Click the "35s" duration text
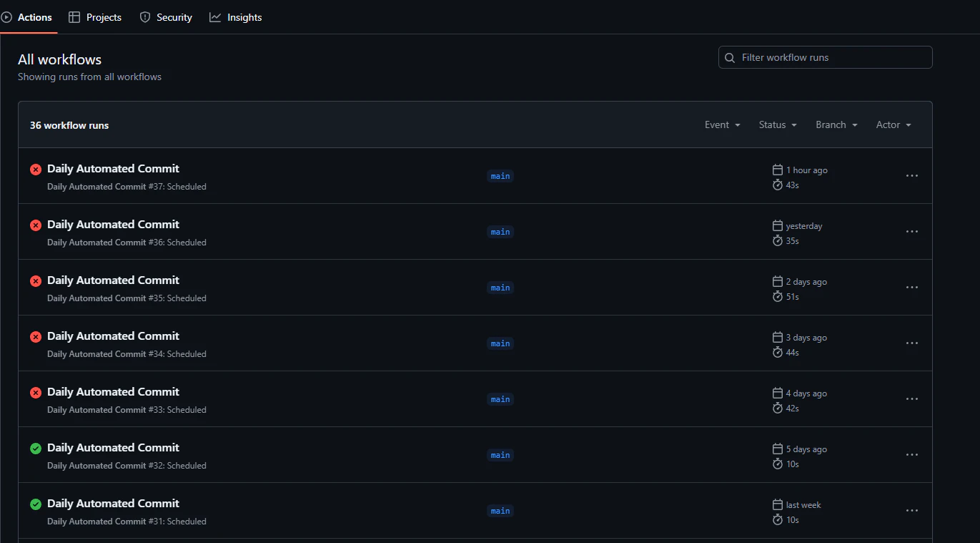The height and width of the screenshot is (543, 980). click(x=793, y=241)
